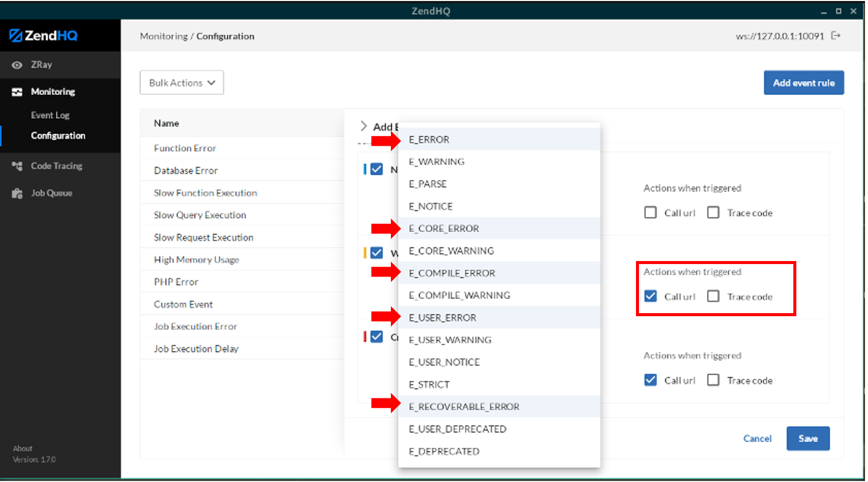Pick E_USER_DEPRECATED option
This screenshot has width=868, height=482.
pos(499,429)
